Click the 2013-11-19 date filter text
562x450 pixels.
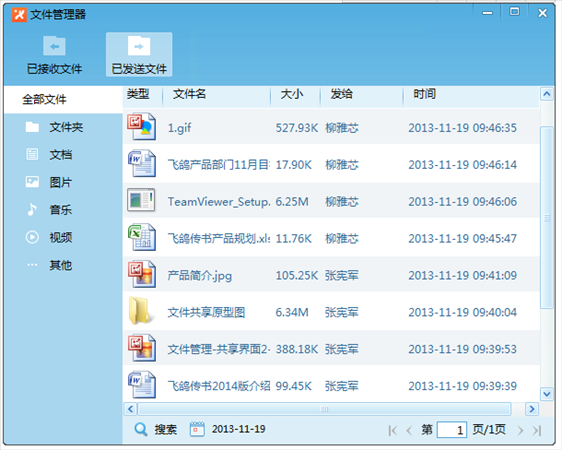[x=239, y=429]
